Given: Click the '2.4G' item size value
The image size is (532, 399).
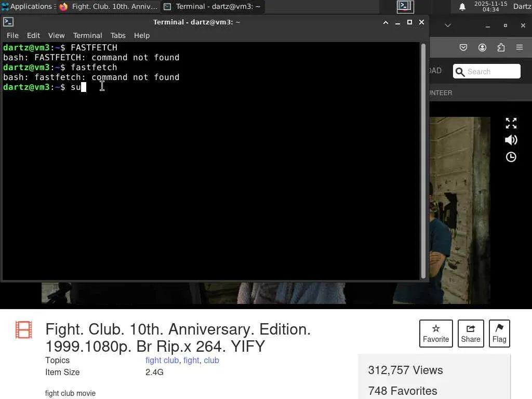Looking at the screenshot, I should (x=154, y=372).
